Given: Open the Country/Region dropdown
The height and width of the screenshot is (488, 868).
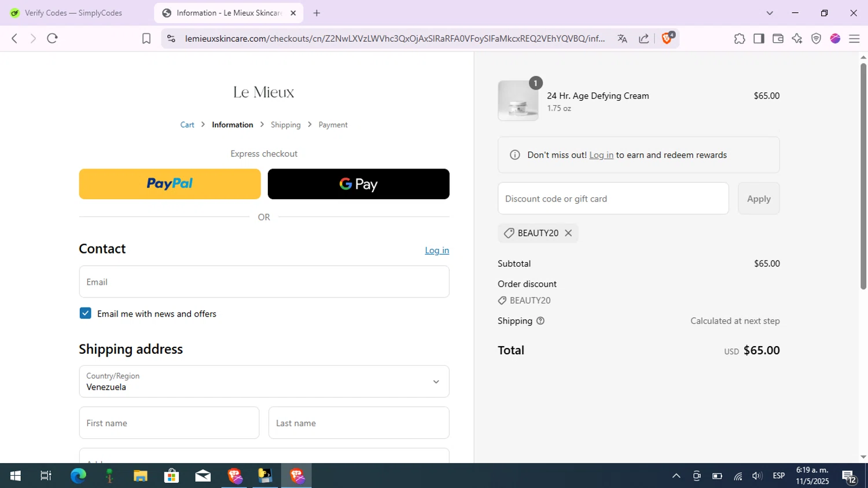Looking at the screenshot, I should (264, 381).
